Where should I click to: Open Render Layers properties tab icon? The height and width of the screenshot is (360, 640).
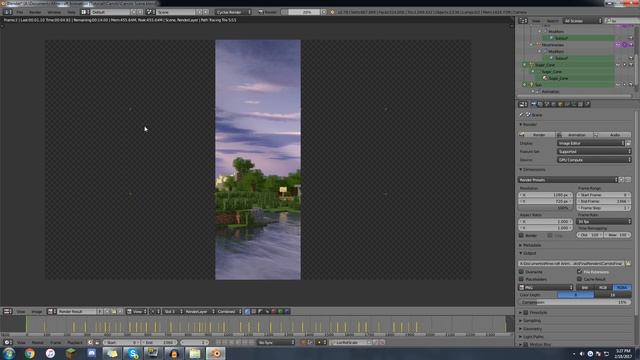[x=540, y=104]
